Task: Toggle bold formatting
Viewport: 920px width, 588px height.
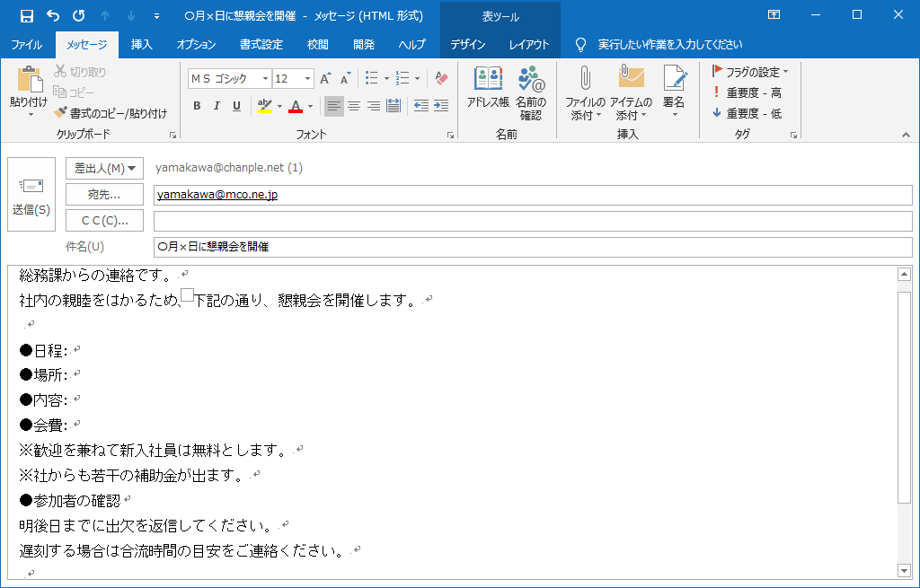Action: pyautogui.click(x=197, y=106)
